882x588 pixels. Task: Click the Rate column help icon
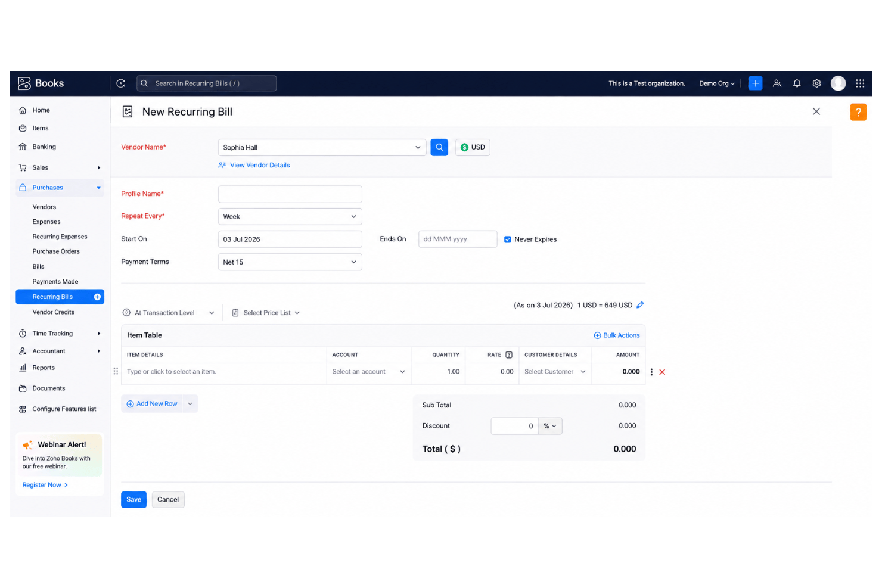(509, 354)
